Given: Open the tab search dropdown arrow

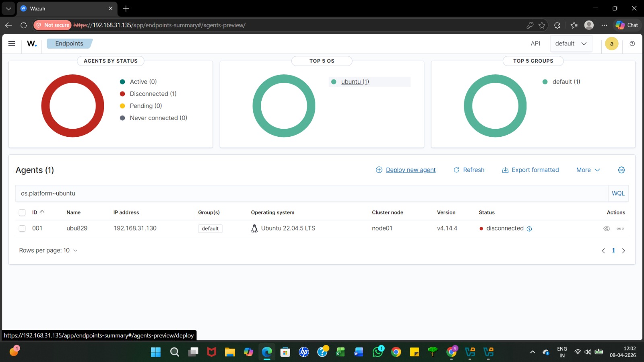Looking at the screenshot, I should click(8, 8).
